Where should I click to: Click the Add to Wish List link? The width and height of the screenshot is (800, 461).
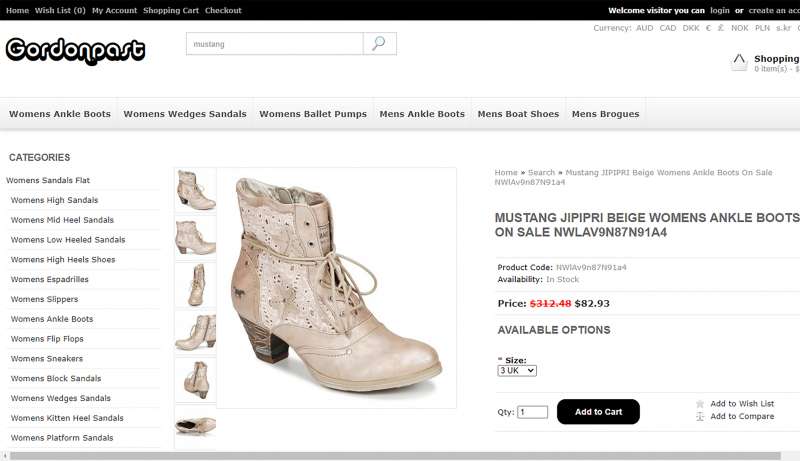(x=742, y=404)
